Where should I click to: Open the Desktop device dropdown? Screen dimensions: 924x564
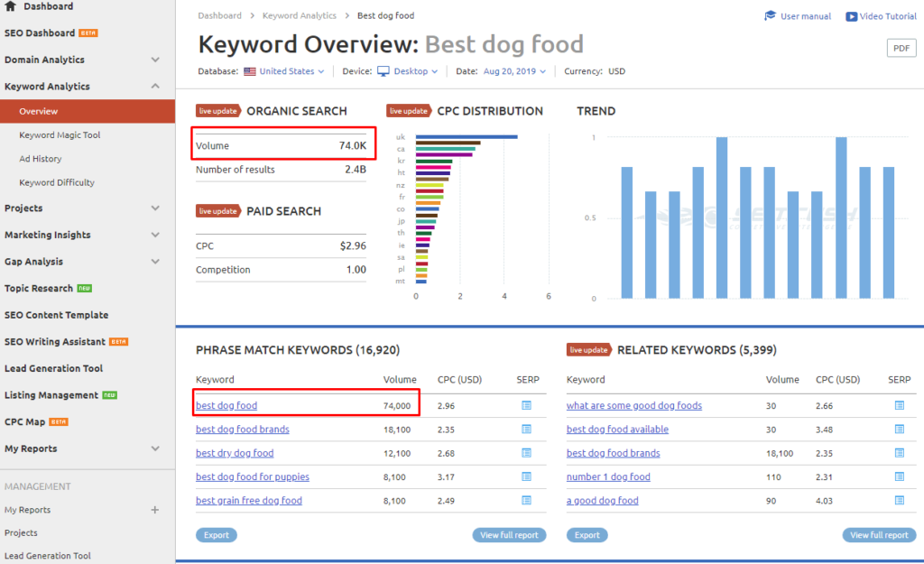(407, 71)
